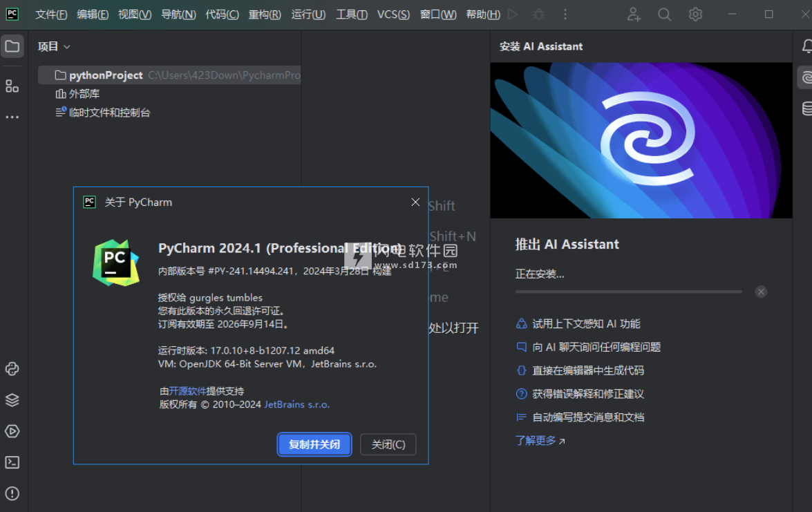
Task: Open the 文件(F) menu
Action: pos(50,14)
